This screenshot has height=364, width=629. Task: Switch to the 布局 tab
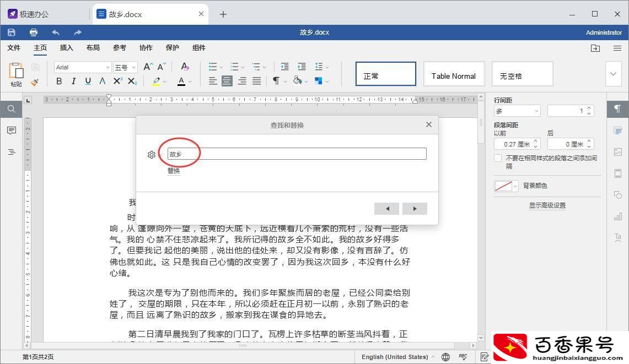(x=93, y=48)
